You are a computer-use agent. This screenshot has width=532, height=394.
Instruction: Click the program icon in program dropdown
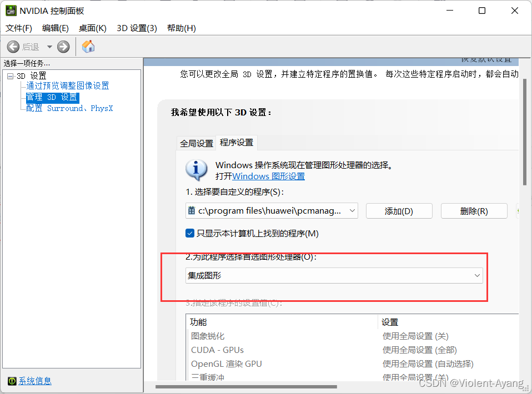[192, 210]
